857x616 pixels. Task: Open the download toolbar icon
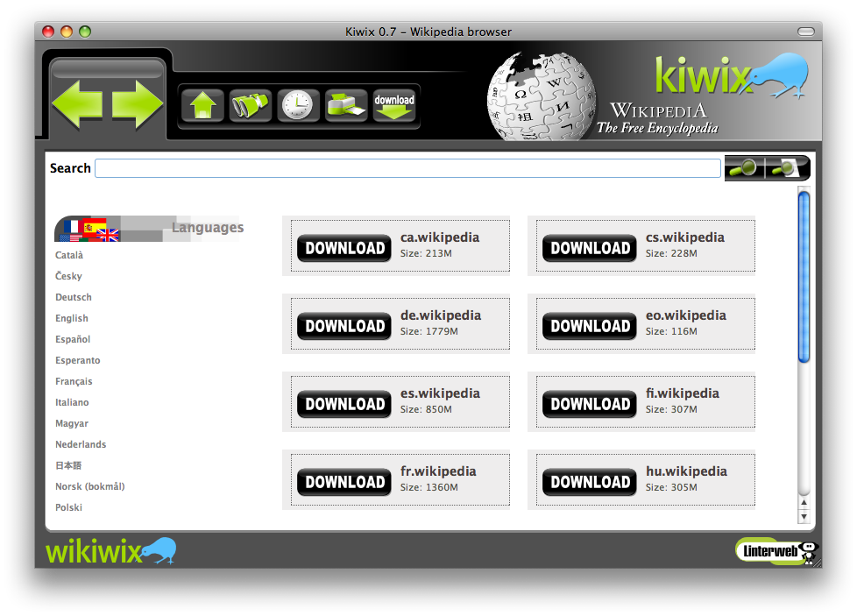click(x=393, y=105)
